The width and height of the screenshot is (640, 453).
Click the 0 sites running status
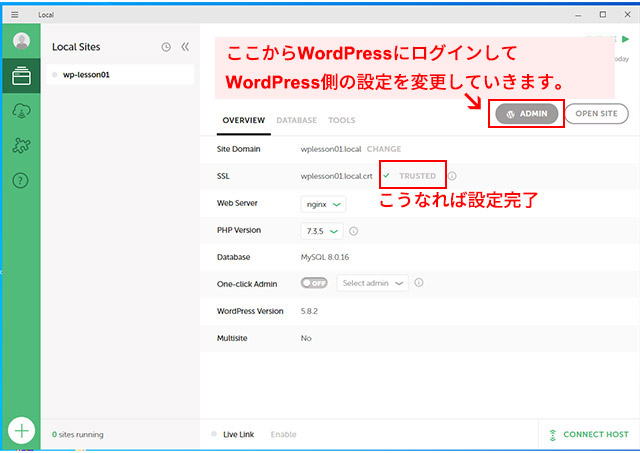tap(78, 434)
